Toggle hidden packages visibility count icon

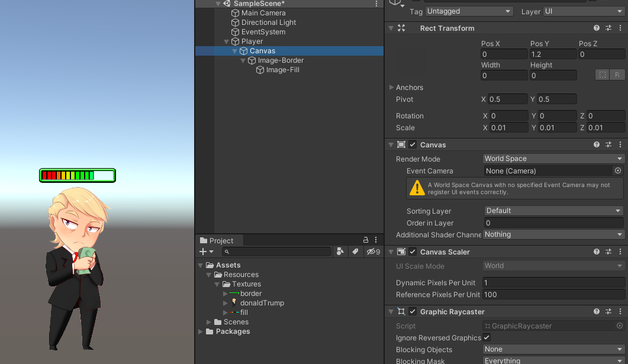[x=373, y=252]
